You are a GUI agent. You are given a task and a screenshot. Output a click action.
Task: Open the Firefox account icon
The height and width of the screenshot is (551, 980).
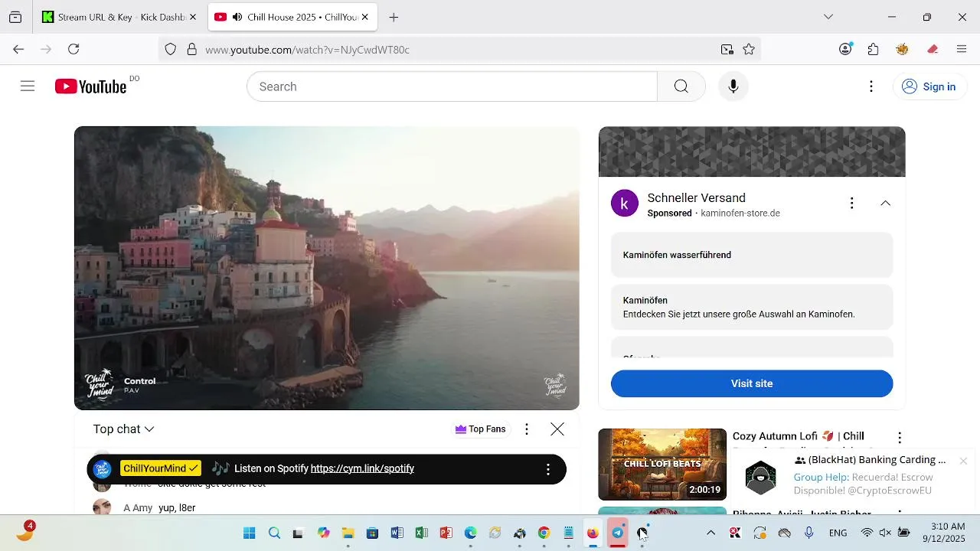(845, 49)
